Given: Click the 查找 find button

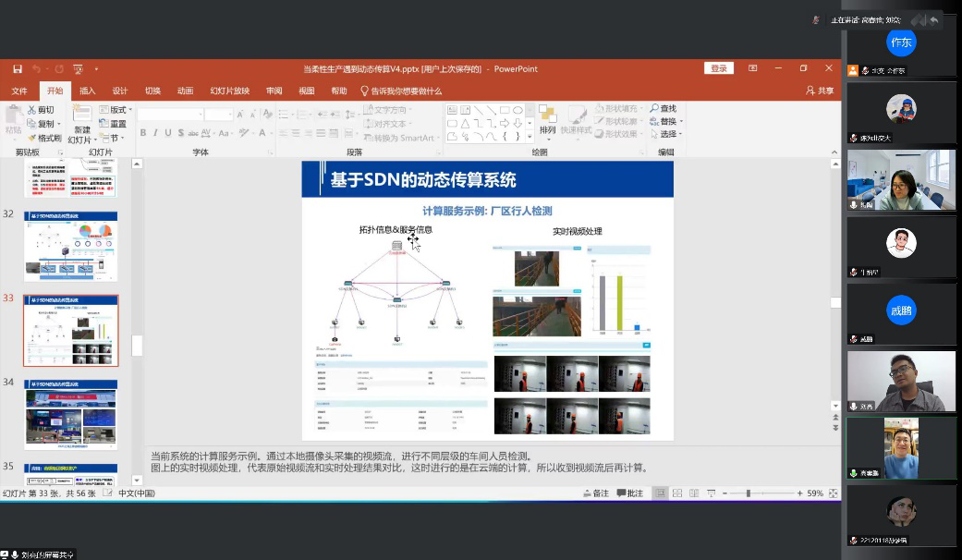Looking at the screenshot, I should 664,108.
